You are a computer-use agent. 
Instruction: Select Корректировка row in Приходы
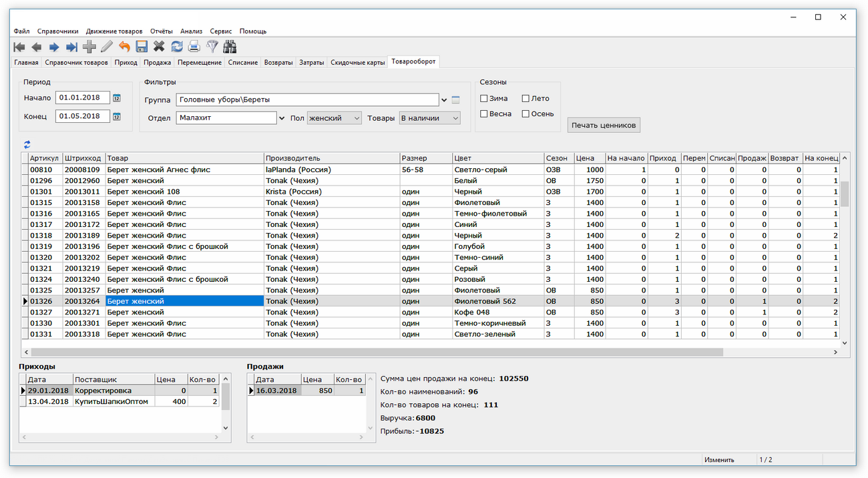pyautogui.click(x=120, y=391)
